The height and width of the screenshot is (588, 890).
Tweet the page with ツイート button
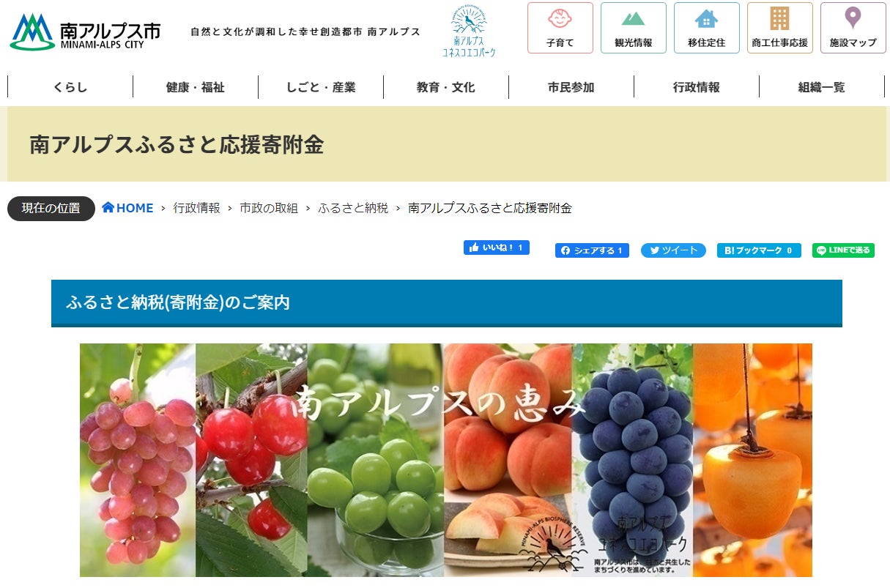673,250
